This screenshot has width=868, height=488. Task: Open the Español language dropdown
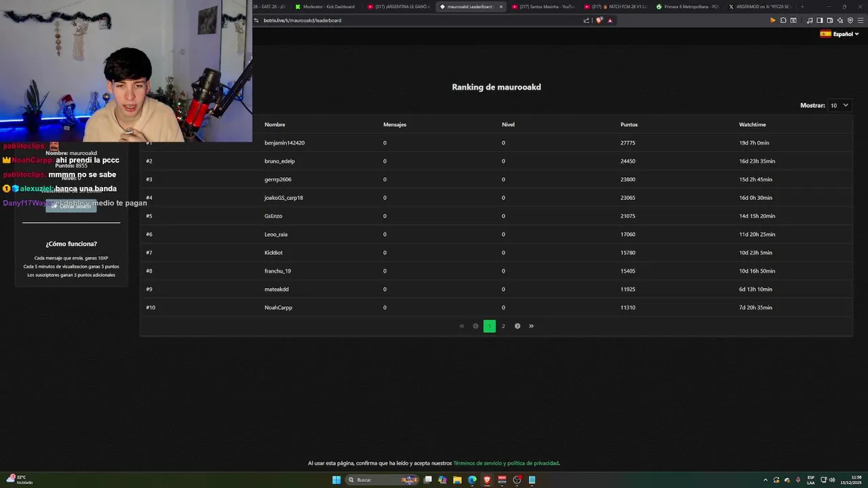coord(840,34)
